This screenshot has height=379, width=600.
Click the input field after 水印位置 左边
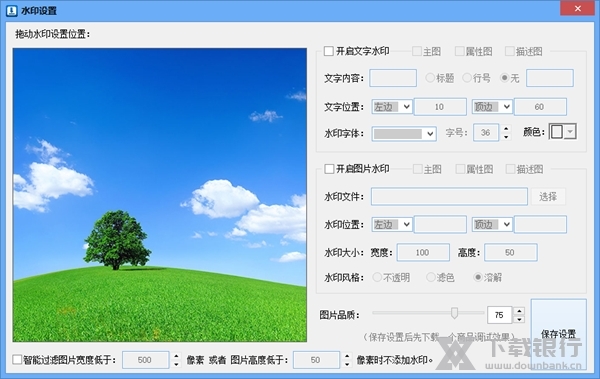[x=440, y=224]
